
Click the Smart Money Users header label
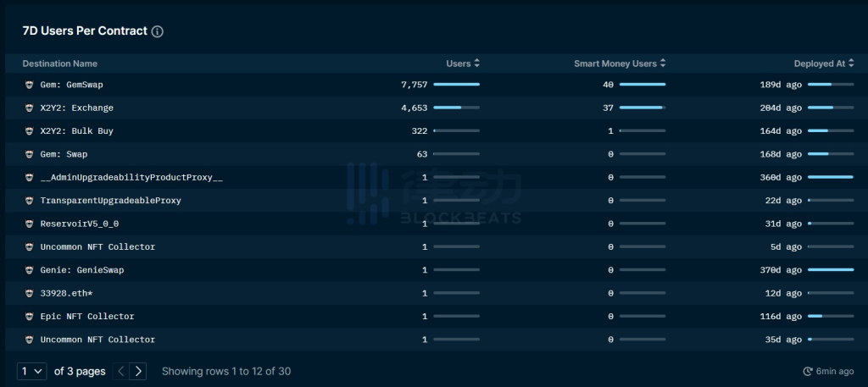(615, 64)
